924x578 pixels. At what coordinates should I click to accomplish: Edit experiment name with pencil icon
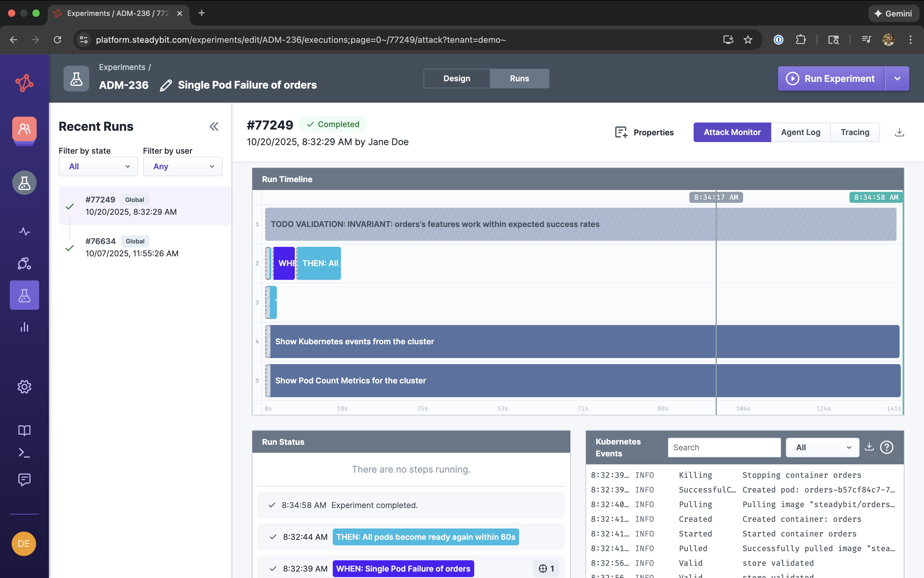coord(166,85)
